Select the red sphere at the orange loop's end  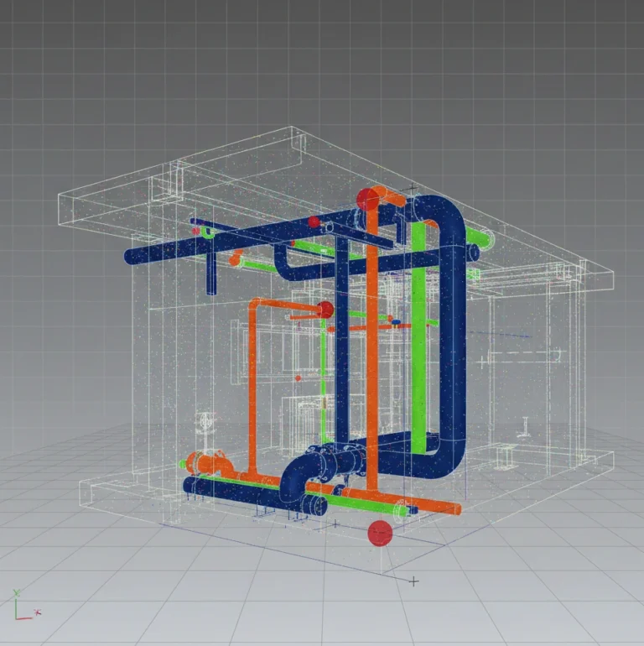tap(325, 310)
